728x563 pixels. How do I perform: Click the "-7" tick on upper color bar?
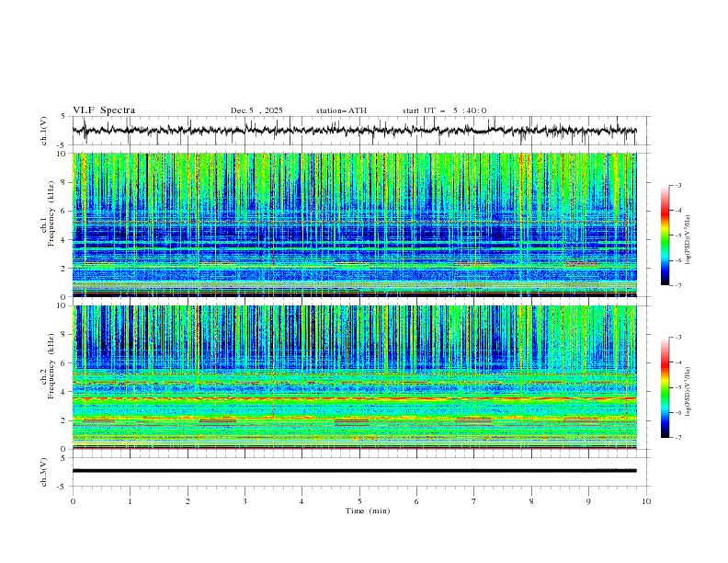point(678,286)
